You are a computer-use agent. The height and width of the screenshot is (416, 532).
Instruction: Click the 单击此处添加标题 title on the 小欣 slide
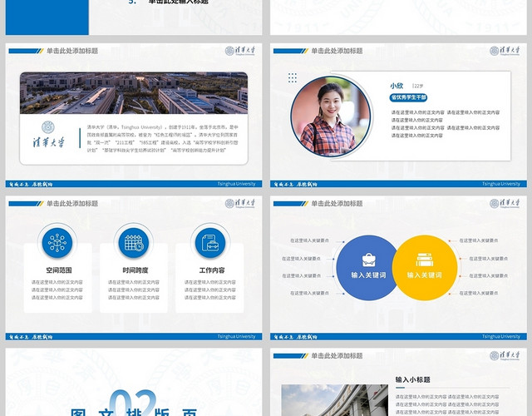coord(337,51)
